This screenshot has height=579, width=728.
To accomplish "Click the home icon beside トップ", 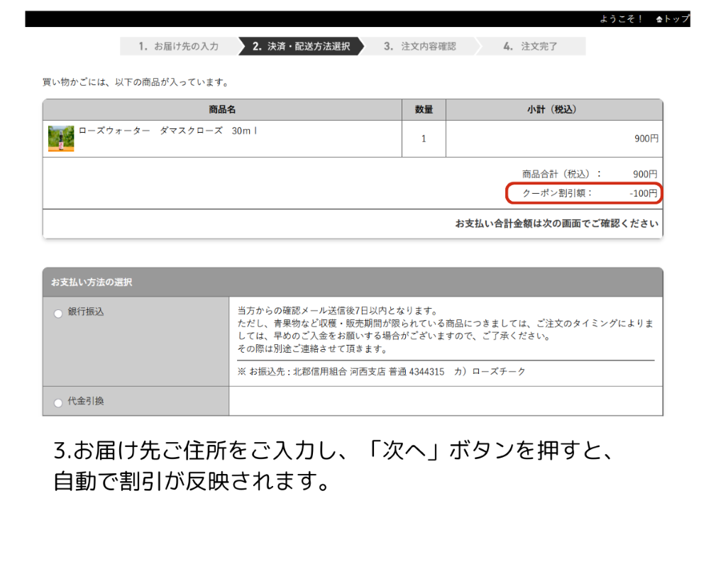I will tap(659, 19).
